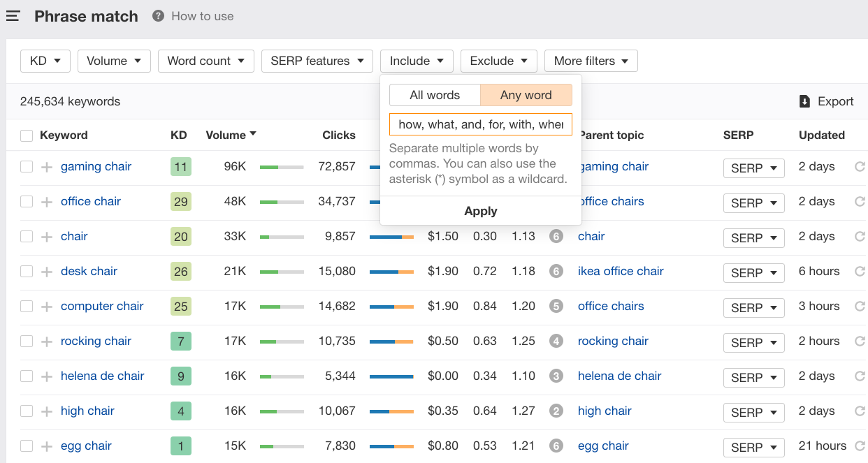Image resolution: width=868 pixels, height=463 pixels.
Task: Expand the SERP features filter
Action: coord(317,61)
